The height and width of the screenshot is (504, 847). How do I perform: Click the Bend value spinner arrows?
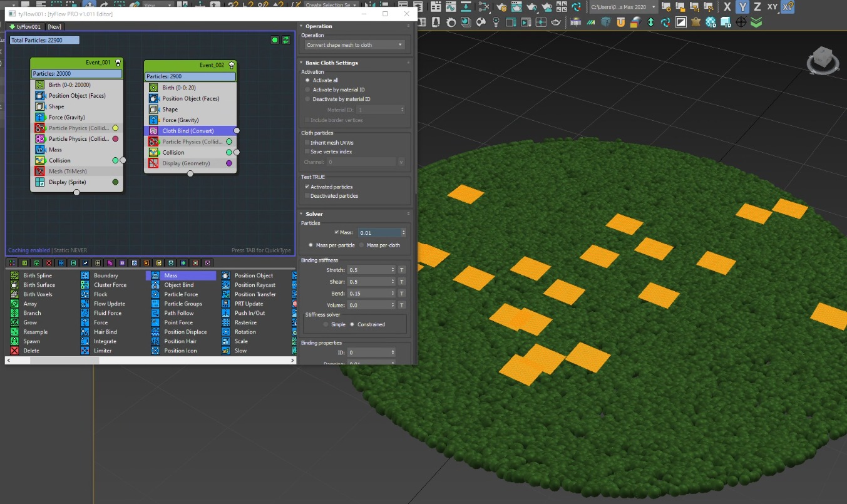point(393,294)
